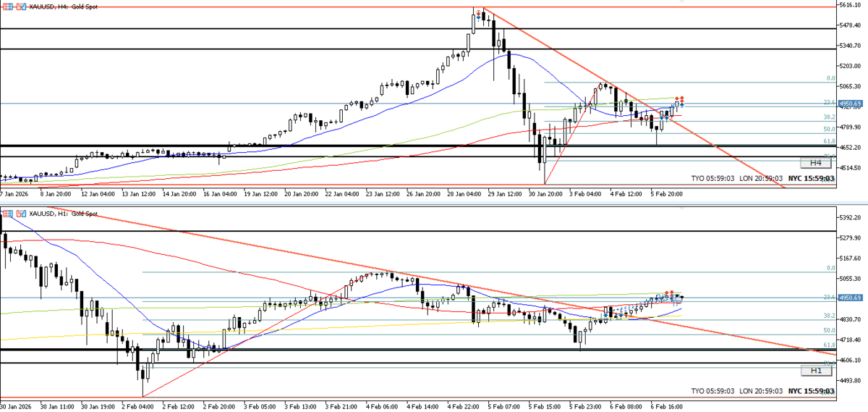The width and height of the screenshot is (868, 412).
Task: Open one-click trading panel icon on H1 chart
Action: pyautogui.click(x=7, y=214)
